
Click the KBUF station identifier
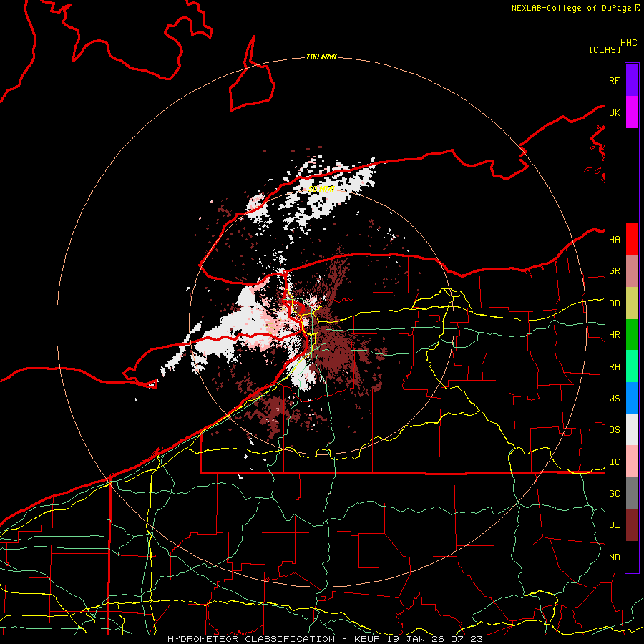pyautogui.click(x=366, y=639)
